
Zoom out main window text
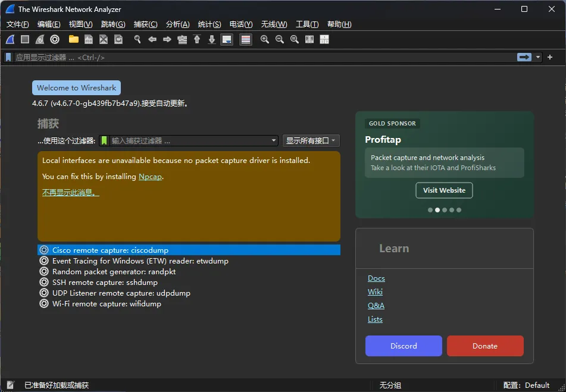pos(279,39)
